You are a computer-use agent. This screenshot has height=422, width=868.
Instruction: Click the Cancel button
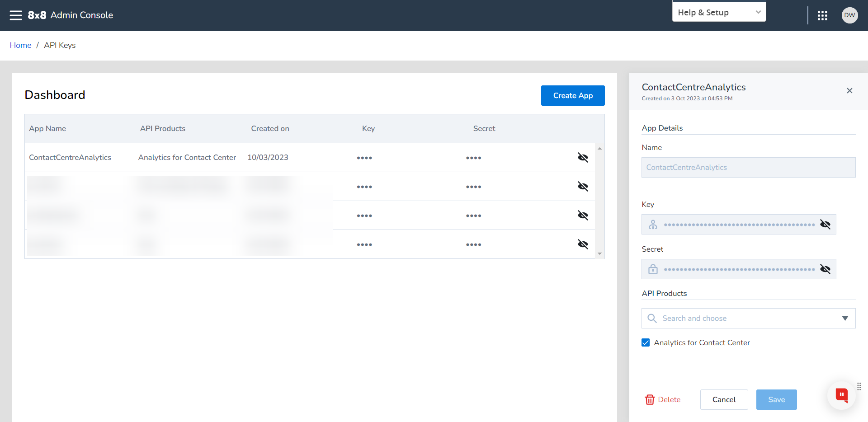pos(724,399)
